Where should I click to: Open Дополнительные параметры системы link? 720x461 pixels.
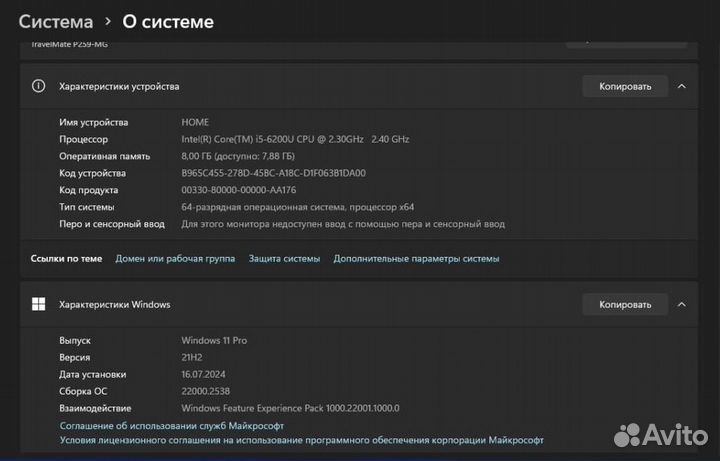[x=416, y=259]
